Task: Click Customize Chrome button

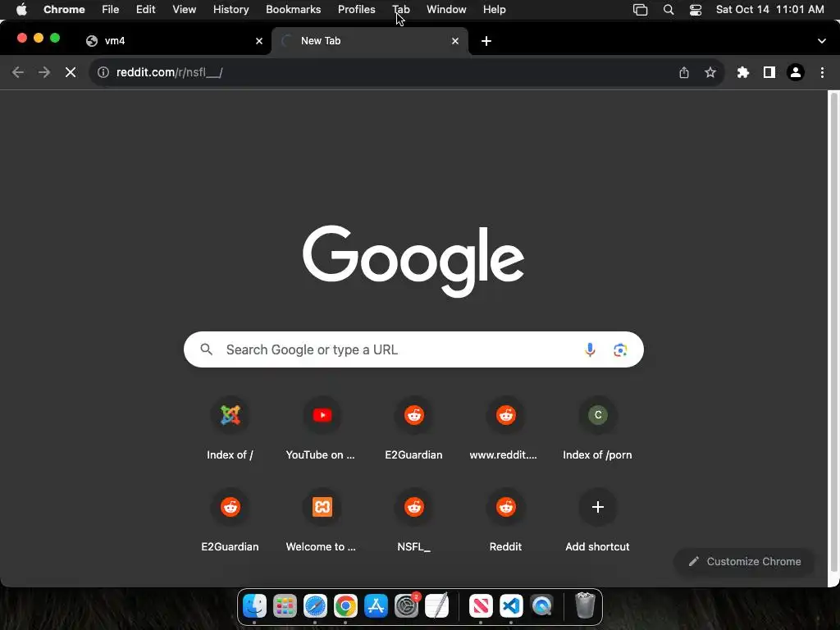Action: [x=745, y=561]
